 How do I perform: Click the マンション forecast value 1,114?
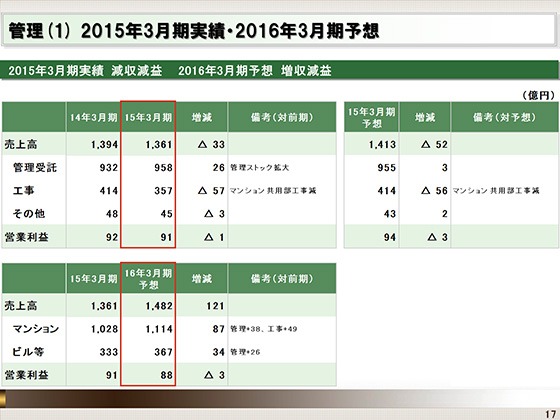159,329
